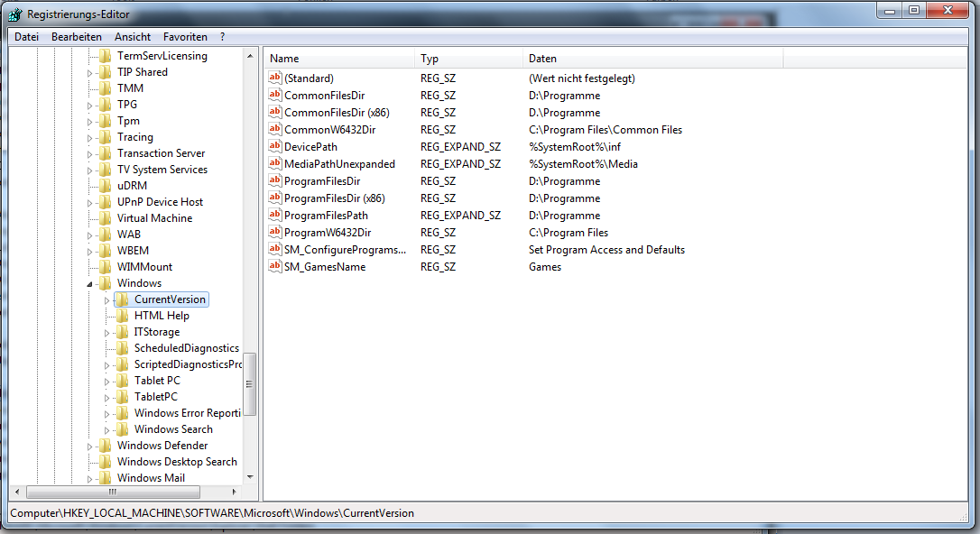Select the WAB key label
Viewport: 980px width, 534px height.
(129, 235)
